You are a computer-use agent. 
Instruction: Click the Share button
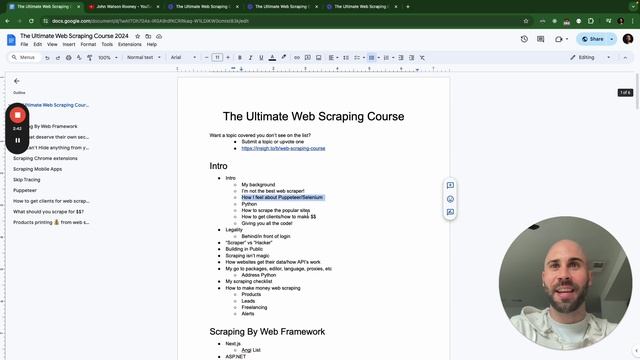coord(593,39)
